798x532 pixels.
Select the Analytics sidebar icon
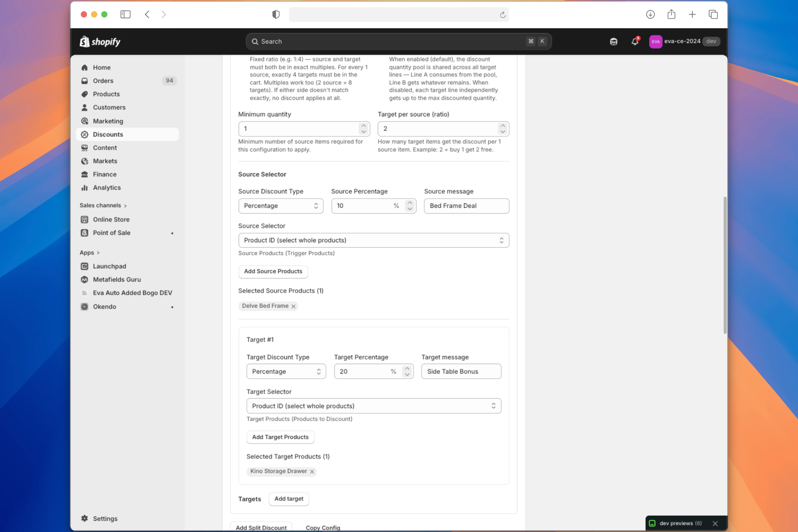pos(85,187)
